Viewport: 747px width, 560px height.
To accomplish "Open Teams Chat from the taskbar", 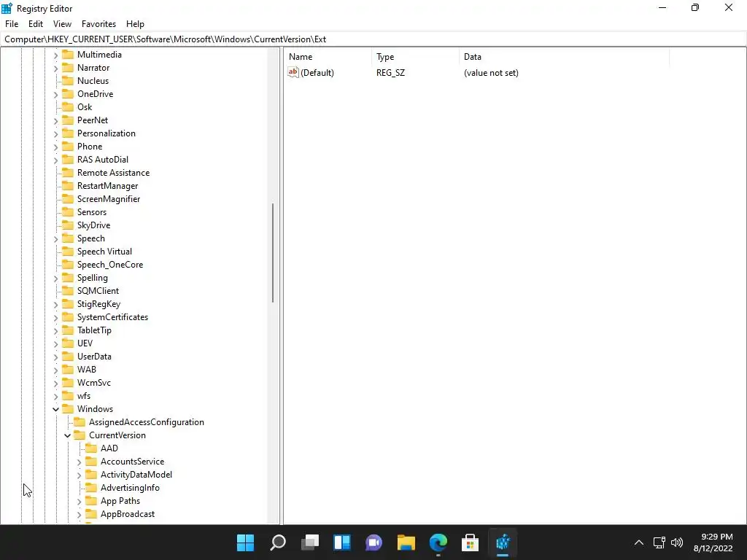I will (x=374, y=542).
